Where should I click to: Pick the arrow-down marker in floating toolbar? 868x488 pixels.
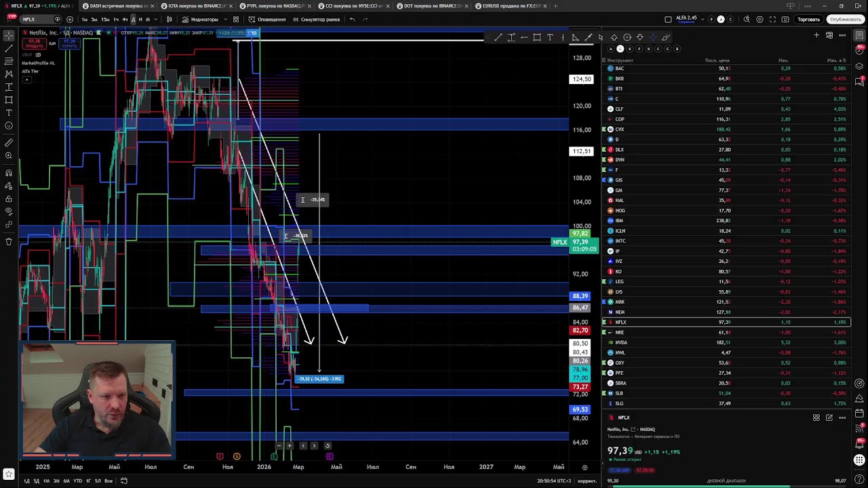[x=640, y=37]
